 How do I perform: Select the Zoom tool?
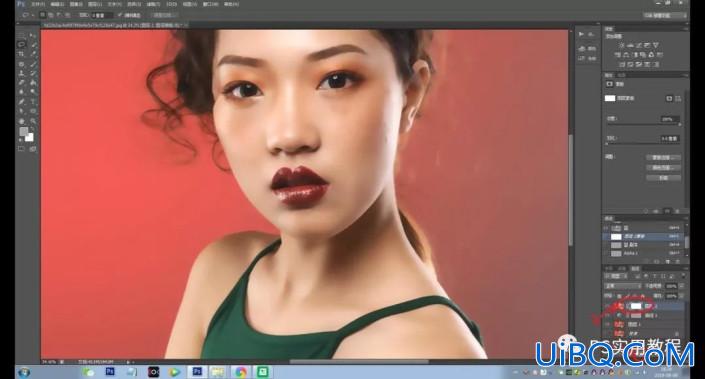coord(33,121)
